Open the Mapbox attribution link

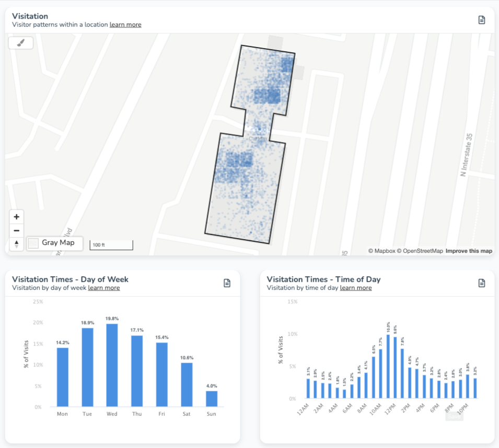click(382, 251)
